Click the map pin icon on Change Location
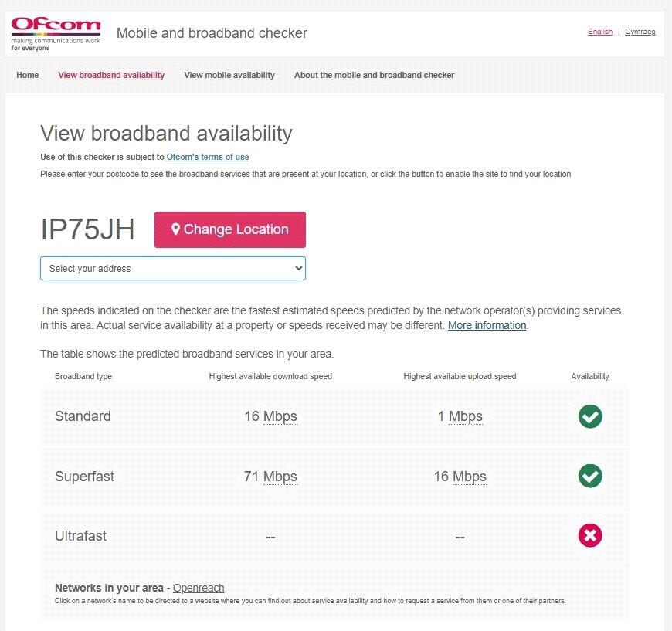The width and height of the screenshot is (672, 631). tap(175, 229)
